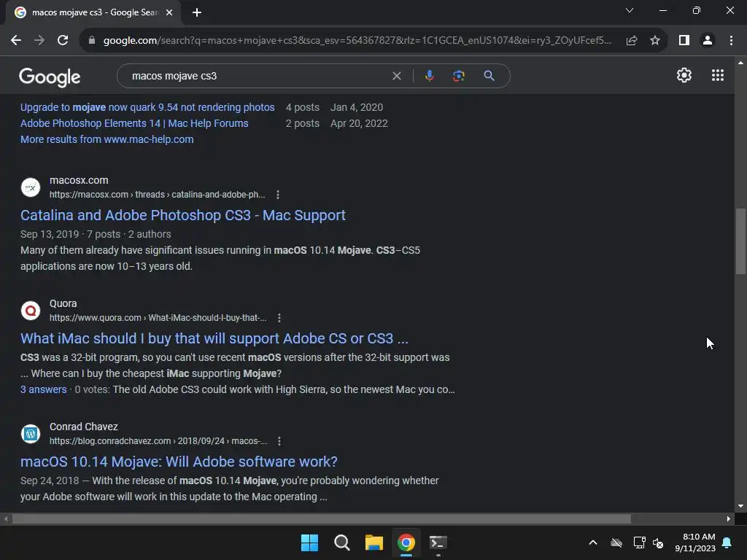The height and width of the screenshot is (560, 747).
Task: Search by voice microphone
Action: click(429, 76)
